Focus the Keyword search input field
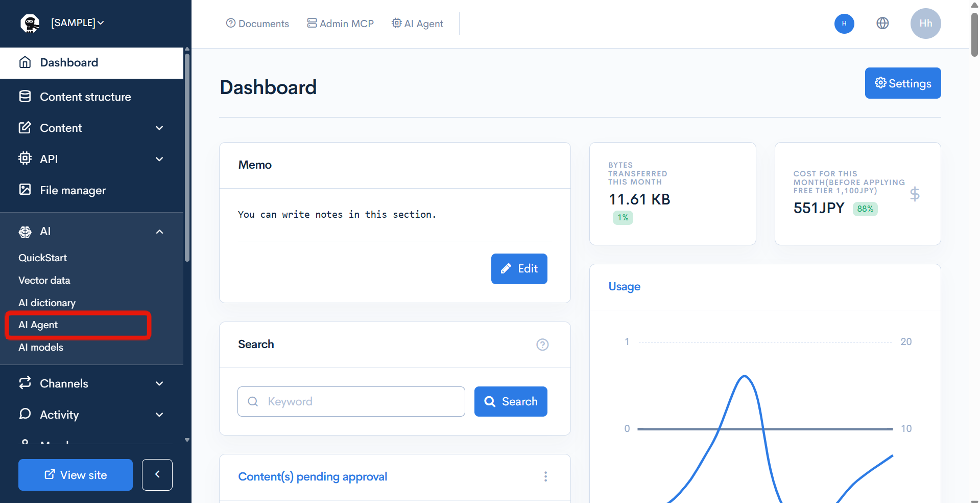The image size is (980, 503). [351, 402]
